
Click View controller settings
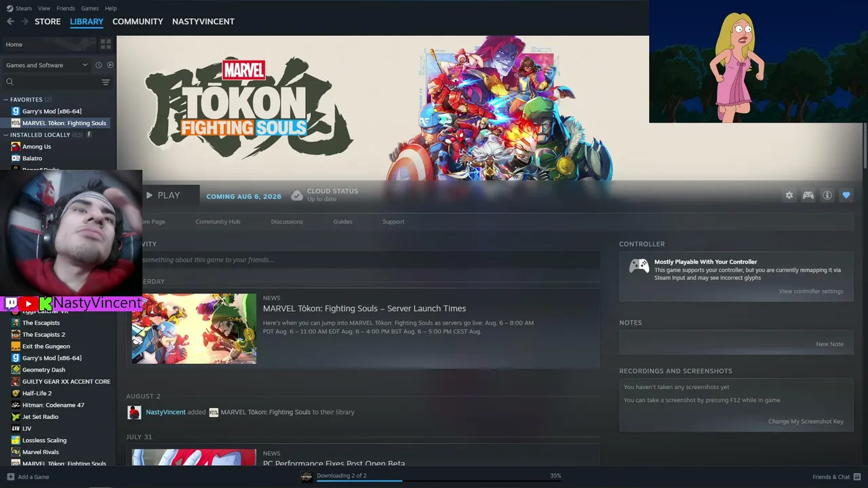pyautogui.click(x=811, y=291)
